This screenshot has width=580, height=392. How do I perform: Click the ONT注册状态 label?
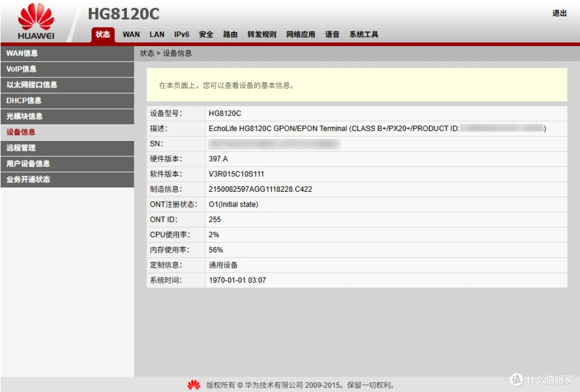pos(173,205)
